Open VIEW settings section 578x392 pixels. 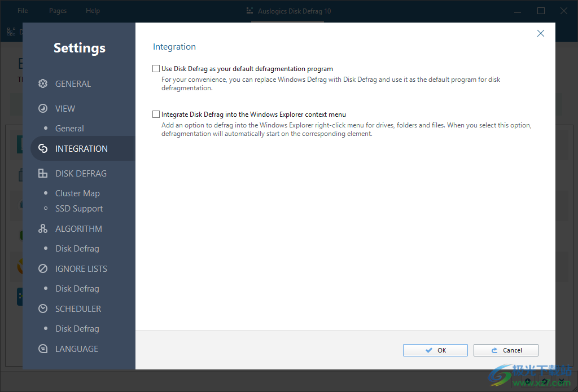[65, 109]
